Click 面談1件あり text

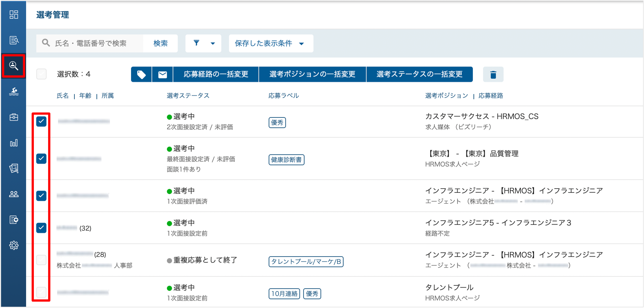184,170
